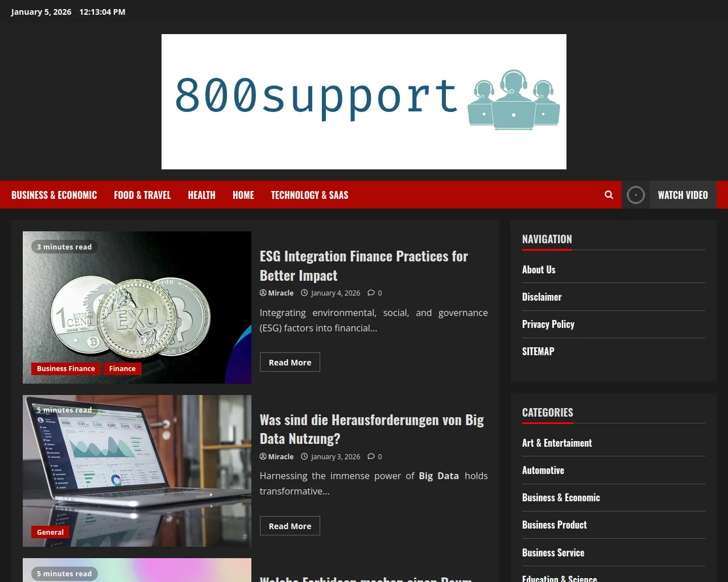728x582 pixels.
Task: Go to the Health menu item
Action: pos(202,195)
